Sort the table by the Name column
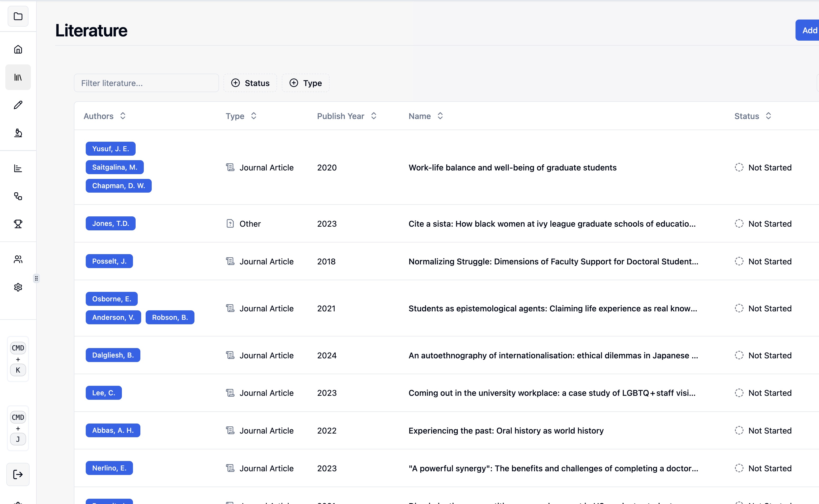The image size is (819, 504). click(426, 116)
